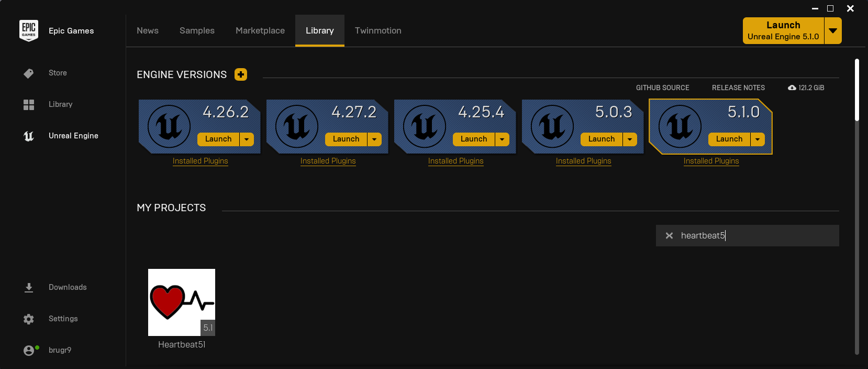This screenshot has width=868, height=369.
Task: Open Installed Plugins for 5.0.3
Action: coord(584,161)
